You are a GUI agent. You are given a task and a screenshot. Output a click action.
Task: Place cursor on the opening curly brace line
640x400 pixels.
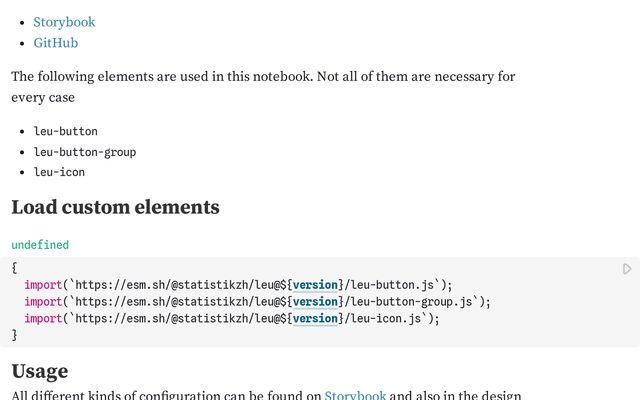(x=14, y=267)
